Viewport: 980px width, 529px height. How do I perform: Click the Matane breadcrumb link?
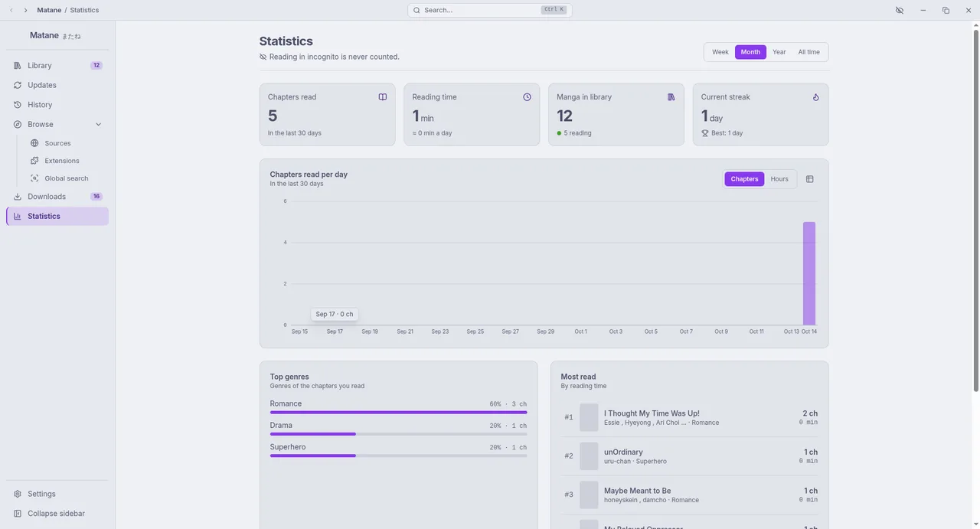click(49, 10)
